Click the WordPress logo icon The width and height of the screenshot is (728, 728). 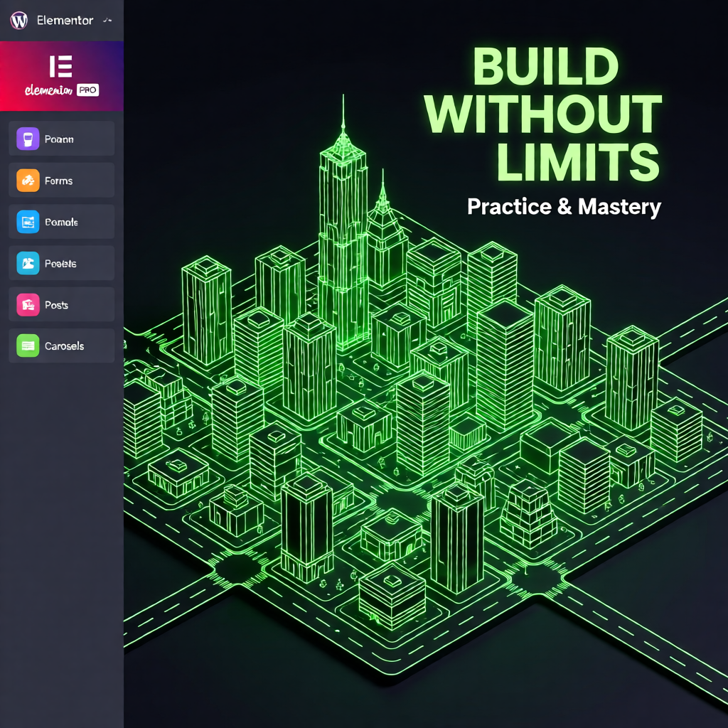(x=18, y=21)
